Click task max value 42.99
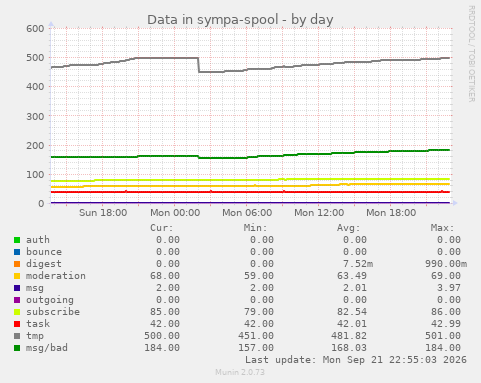The height and width of the screenshot is (383, 481). point(446,324)
